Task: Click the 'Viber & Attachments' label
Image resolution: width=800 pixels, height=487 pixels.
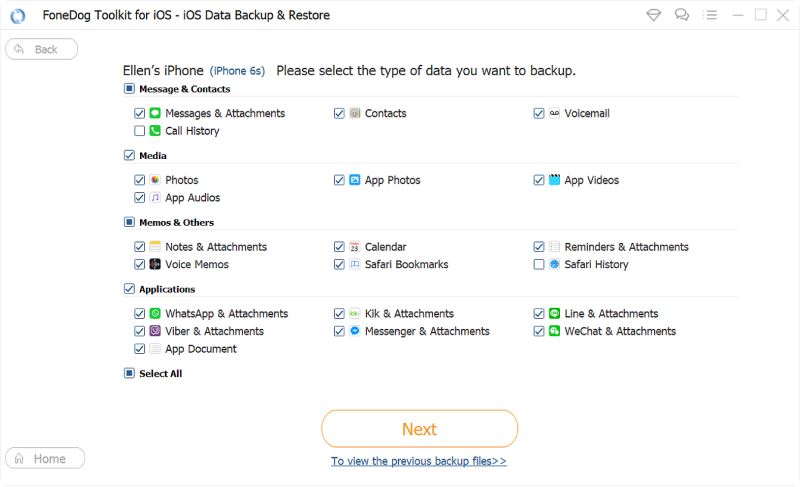Action: pyautogui.click(x=214, y=331)
